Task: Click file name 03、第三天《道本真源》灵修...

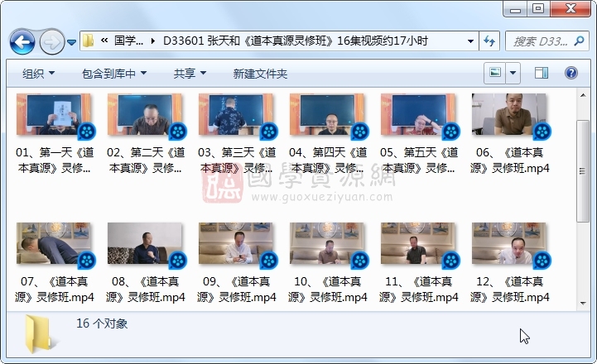Action: [237, 160]
